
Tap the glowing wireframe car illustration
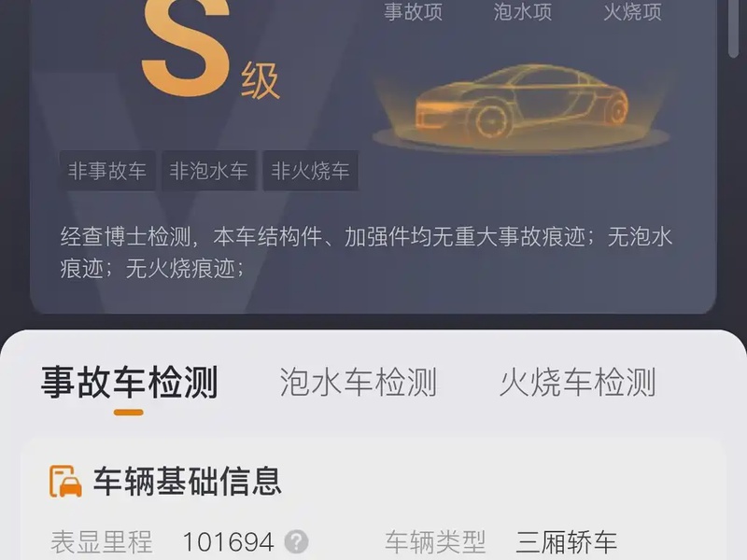pos(521,106)
